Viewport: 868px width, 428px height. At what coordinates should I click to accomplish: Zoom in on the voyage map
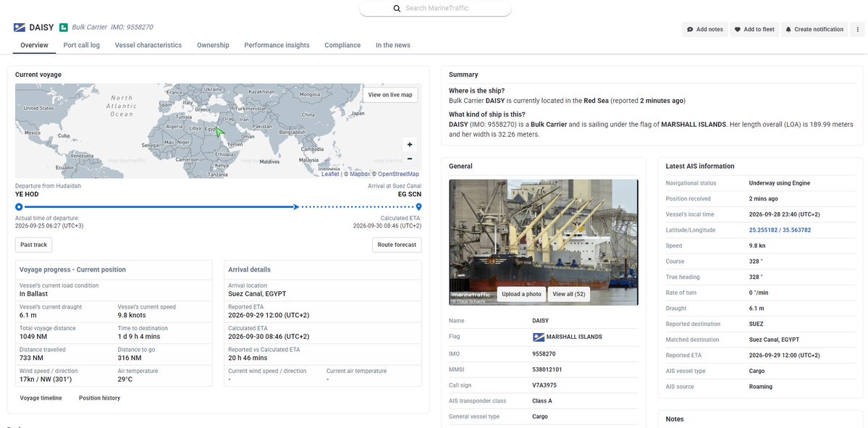[410, 145]
